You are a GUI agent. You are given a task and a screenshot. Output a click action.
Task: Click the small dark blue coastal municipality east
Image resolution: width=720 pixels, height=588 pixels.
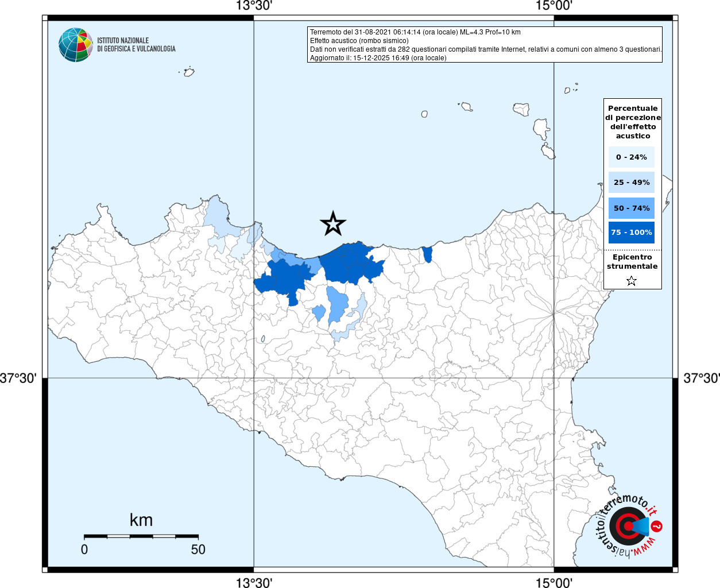pyautogui.click(x=427, y=254)
